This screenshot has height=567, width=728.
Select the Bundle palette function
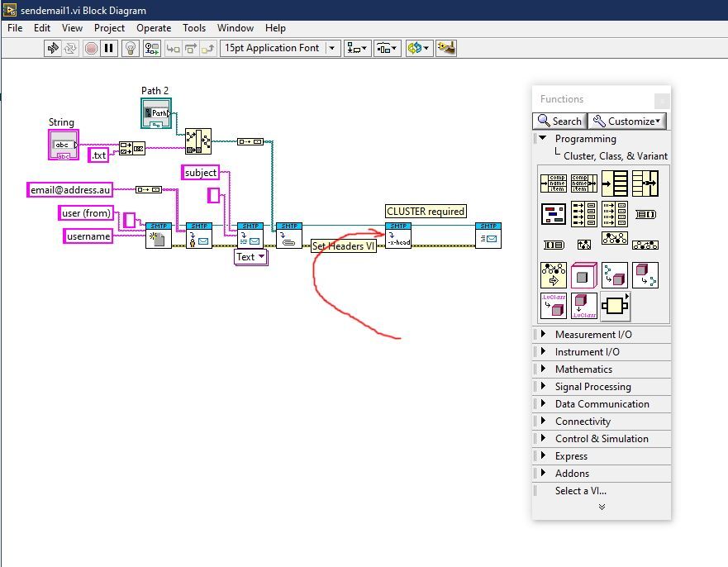click(645, 183)
